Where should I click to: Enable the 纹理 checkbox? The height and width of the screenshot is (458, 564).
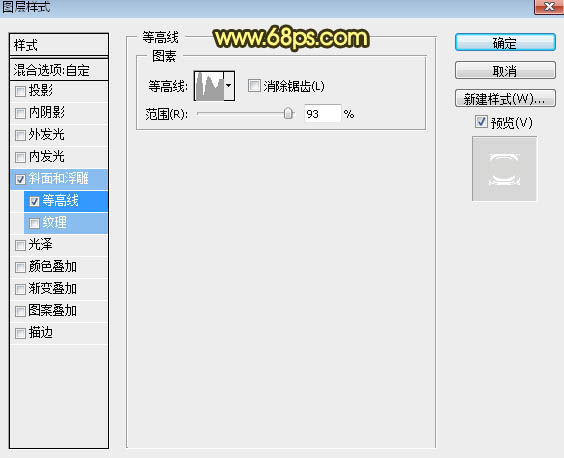[x=34, y=223]
